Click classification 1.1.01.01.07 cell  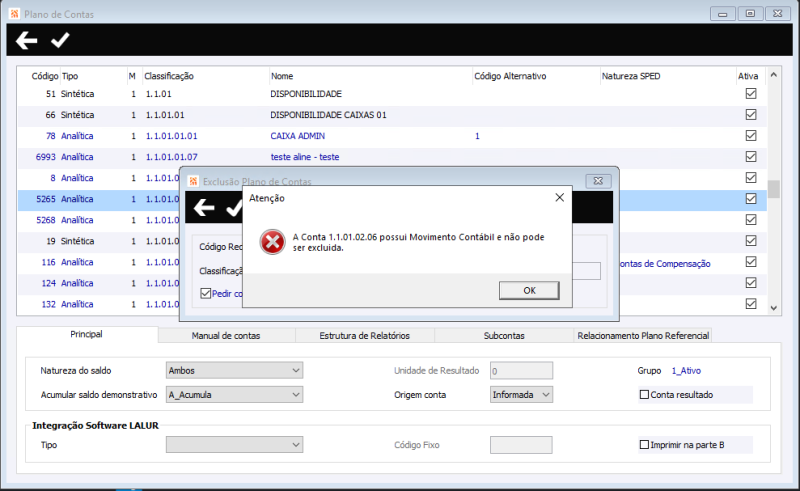click(x=171, y=157)
